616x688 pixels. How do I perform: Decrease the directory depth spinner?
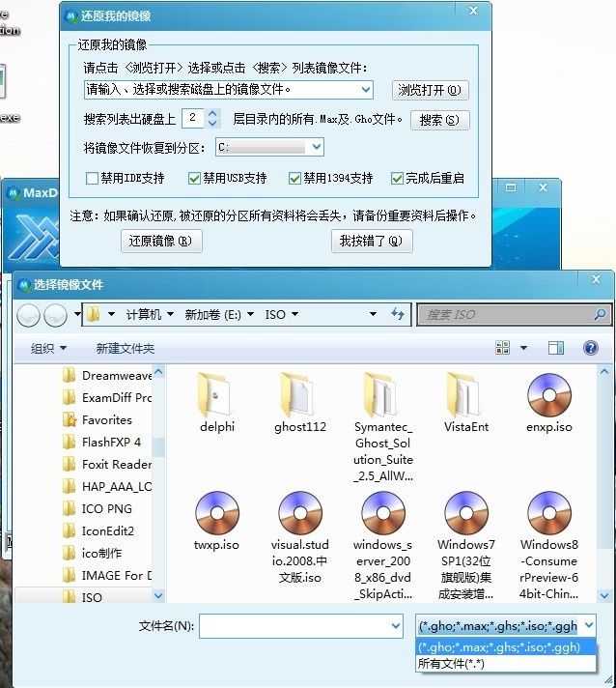[212, 124]
